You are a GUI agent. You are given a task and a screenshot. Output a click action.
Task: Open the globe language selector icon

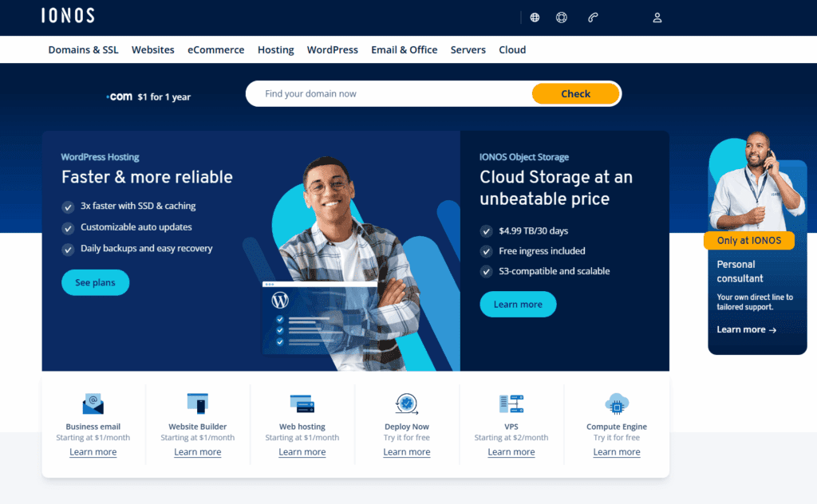(x=535, y=18)
